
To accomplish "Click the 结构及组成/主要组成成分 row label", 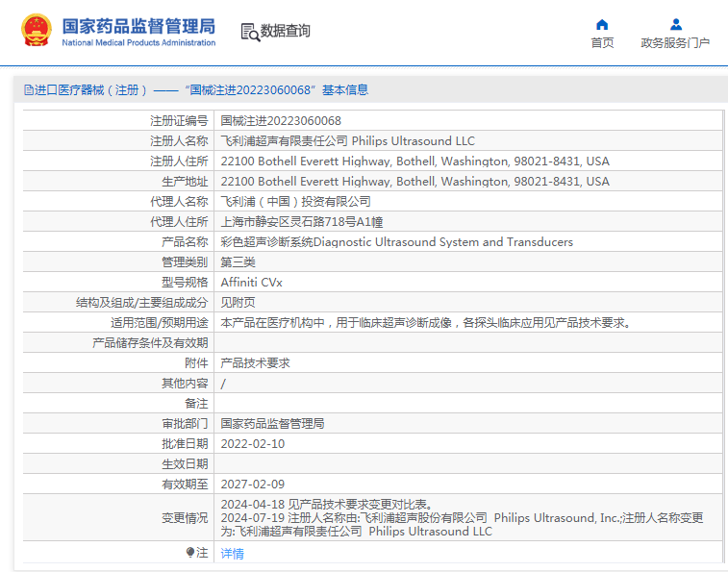I will coord(141,303).
